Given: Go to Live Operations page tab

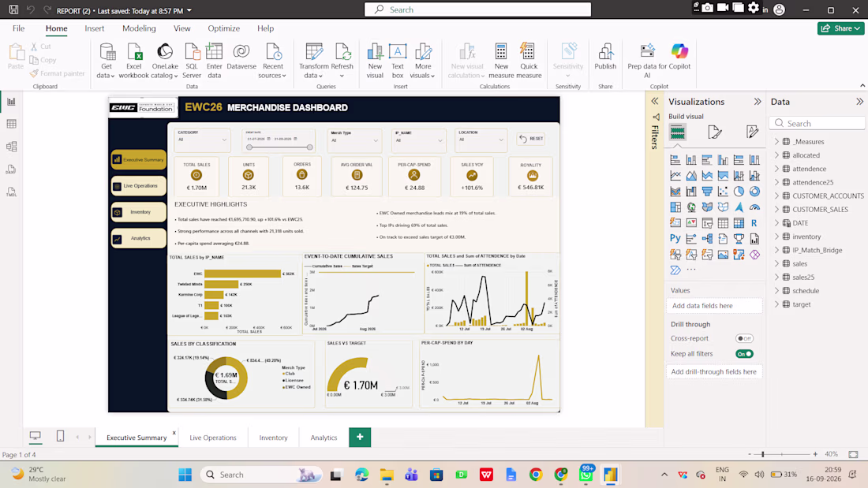Looking at the screenshot, I should (212, 438).
